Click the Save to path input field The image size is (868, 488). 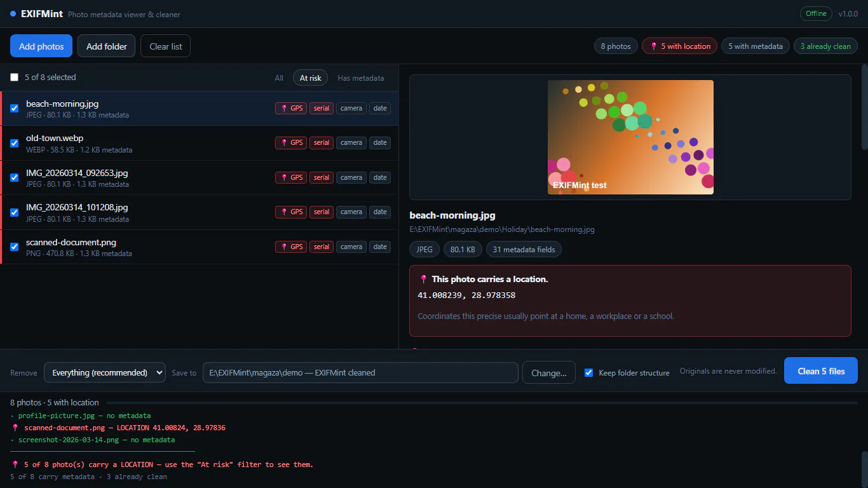(x=360, y=372)
